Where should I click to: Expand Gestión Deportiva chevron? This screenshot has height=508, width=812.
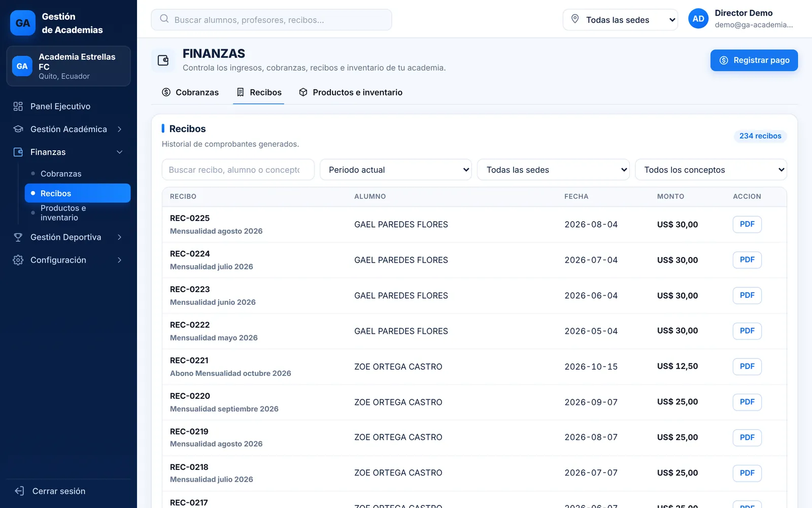tap(120, 237)
